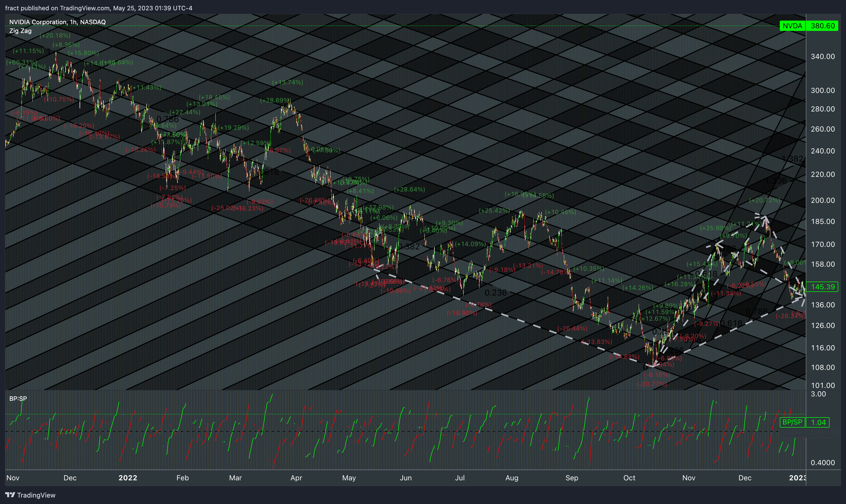Click the 200.00 price axis label
The width and height of the screenshot is (846, 504).
pos(823,200)
